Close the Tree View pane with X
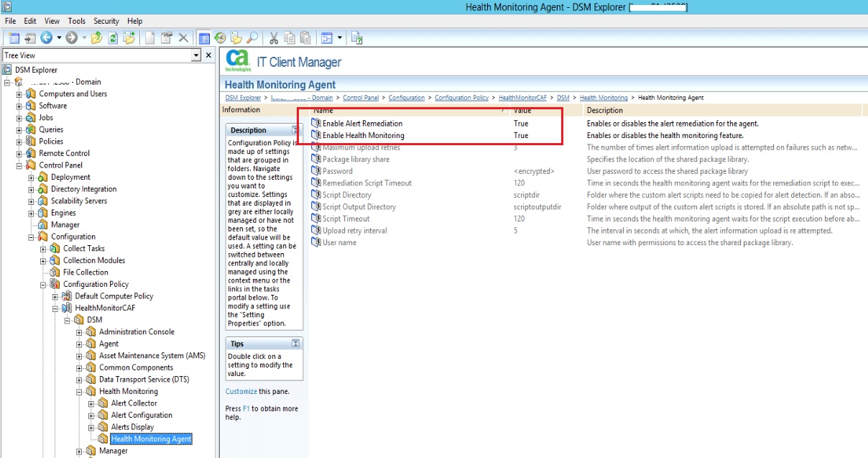868x458 pixels. (x=208, y=55)
